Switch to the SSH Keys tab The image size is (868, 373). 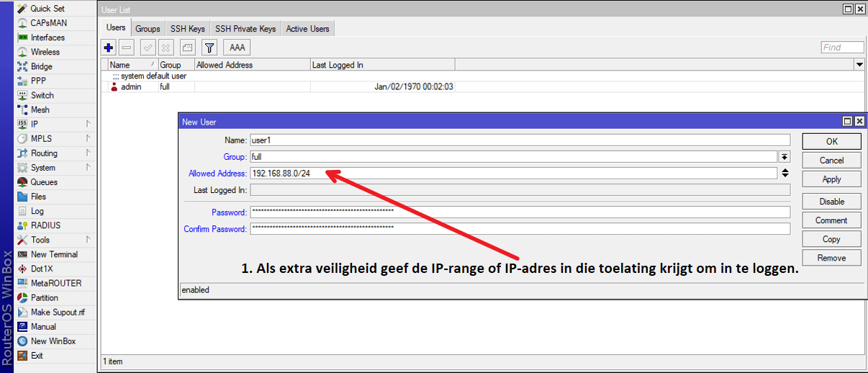point(187,29)
